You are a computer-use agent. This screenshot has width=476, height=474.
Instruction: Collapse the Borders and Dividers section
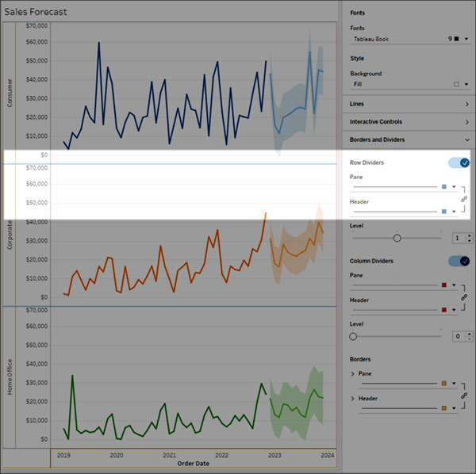point(409,140)
